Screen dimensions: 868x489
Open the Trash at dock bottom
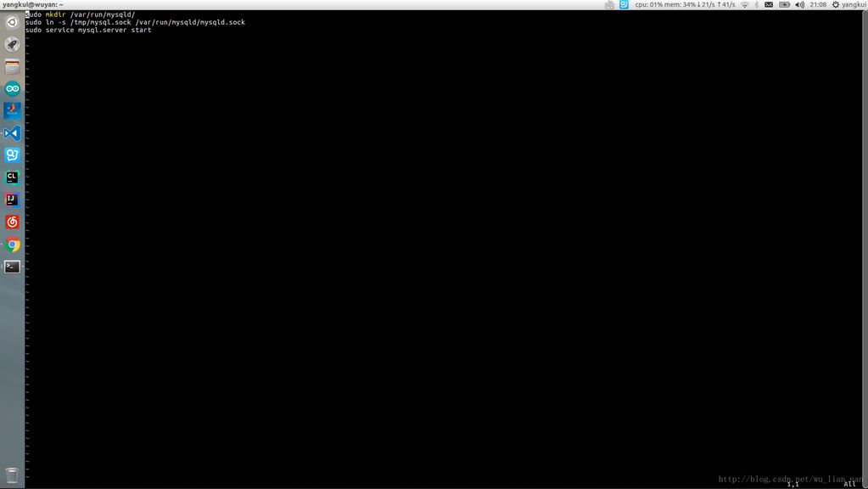(x=12, y=475)
